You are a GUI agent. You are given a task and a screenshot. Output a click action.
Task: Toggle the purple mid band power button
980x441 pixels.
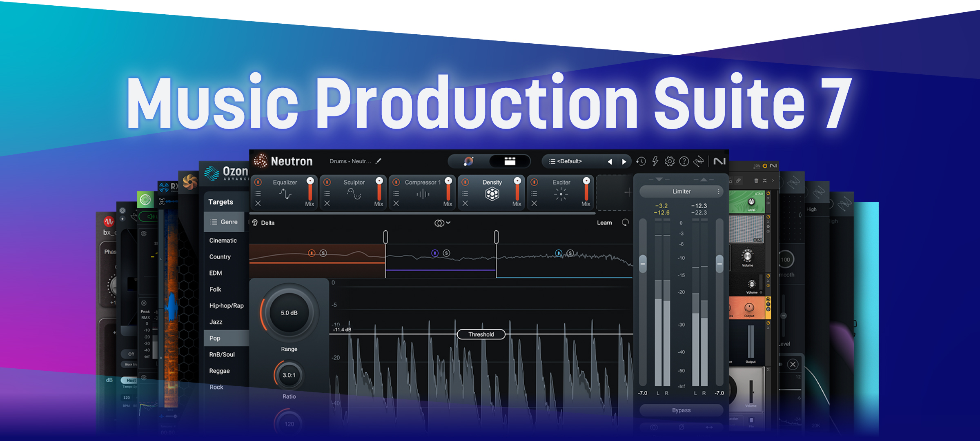pyautogui.click(x=435, y=253)
